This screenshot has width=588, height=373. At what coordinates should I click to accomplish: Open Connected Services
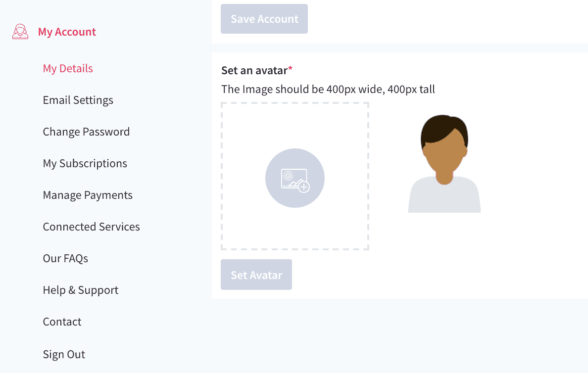tap(91, 227)
